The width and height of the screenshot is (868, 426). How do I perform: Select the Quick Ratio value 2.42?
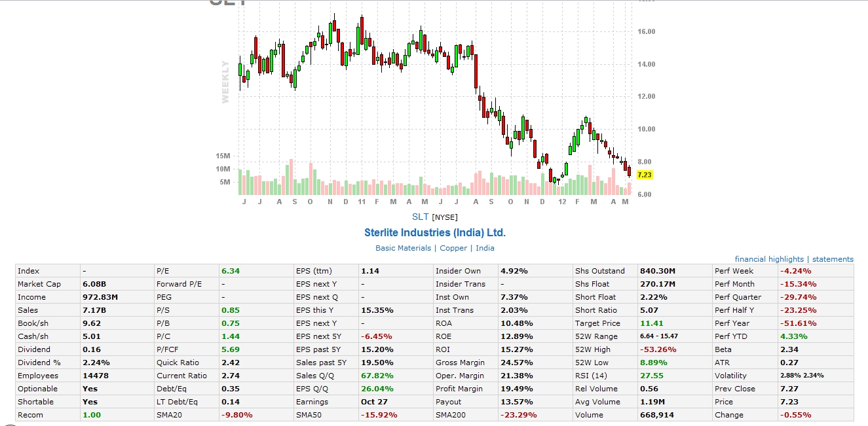coord(231,363)
